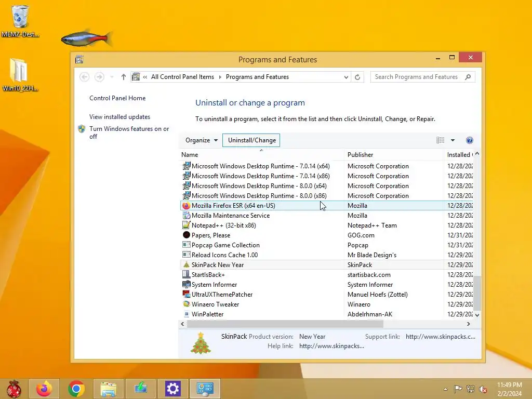Screen dimensions: 532x399
Task: Click the Mozilla Maintenance Service icon
Action: click(187, 216)
